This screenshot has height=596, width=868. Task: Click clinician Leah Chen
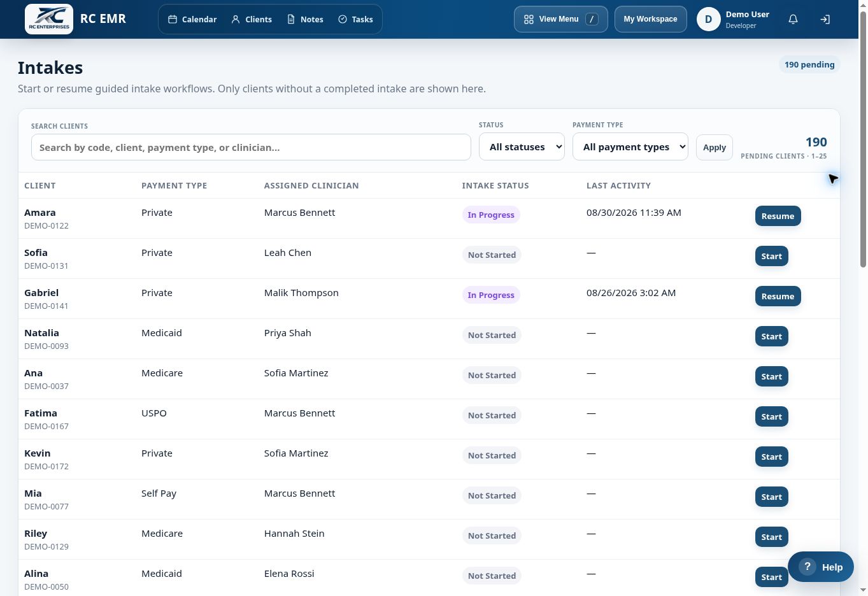(288, 253)
